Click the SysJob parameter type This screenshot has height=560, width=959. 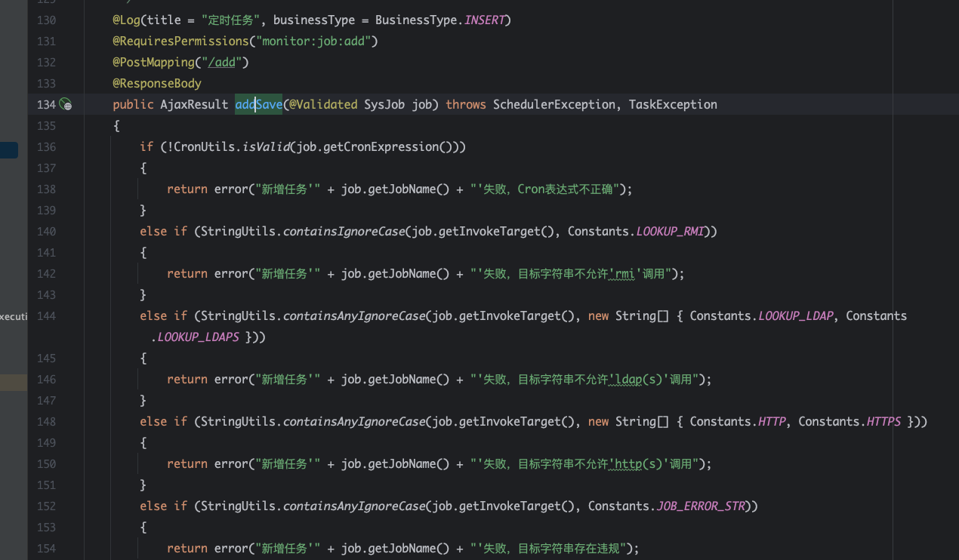coord(384,104)
